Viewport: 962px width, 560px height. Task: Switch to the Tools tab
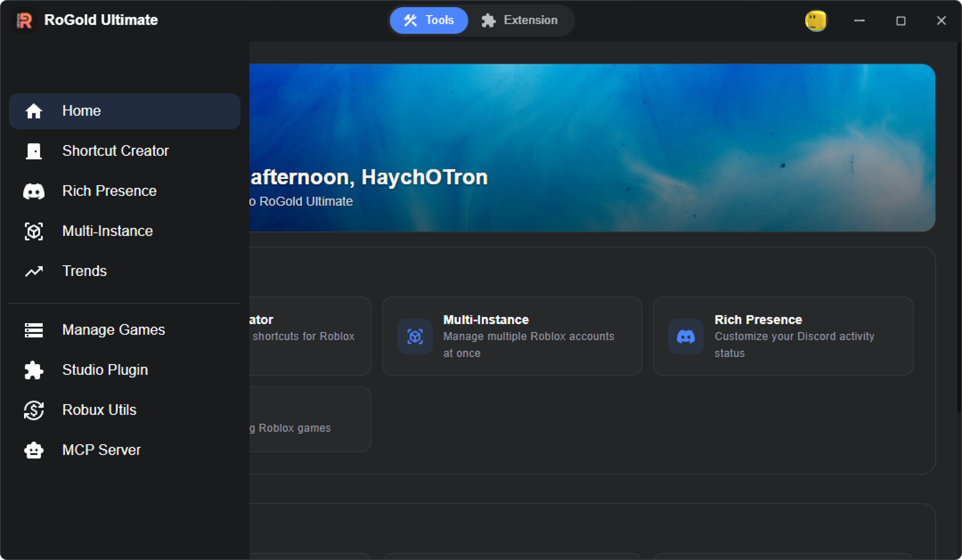[x=429, y=20]
